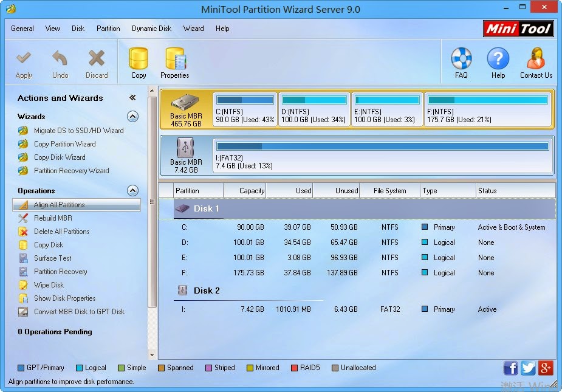The image size is (562, 392).
Task: Open the Facebook share icon
Action: pyautogui.click(x=510, y=368)
